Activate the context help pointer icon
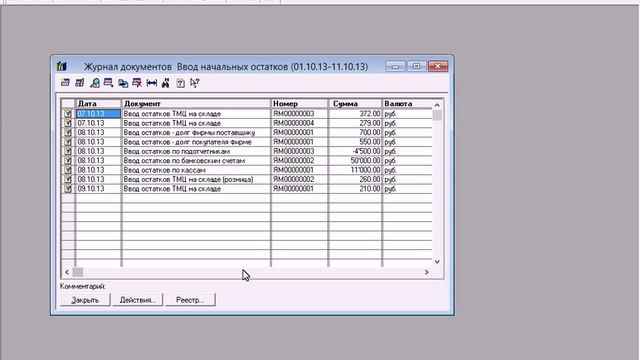Screen dimensions: 640x360 pos(194,83)
